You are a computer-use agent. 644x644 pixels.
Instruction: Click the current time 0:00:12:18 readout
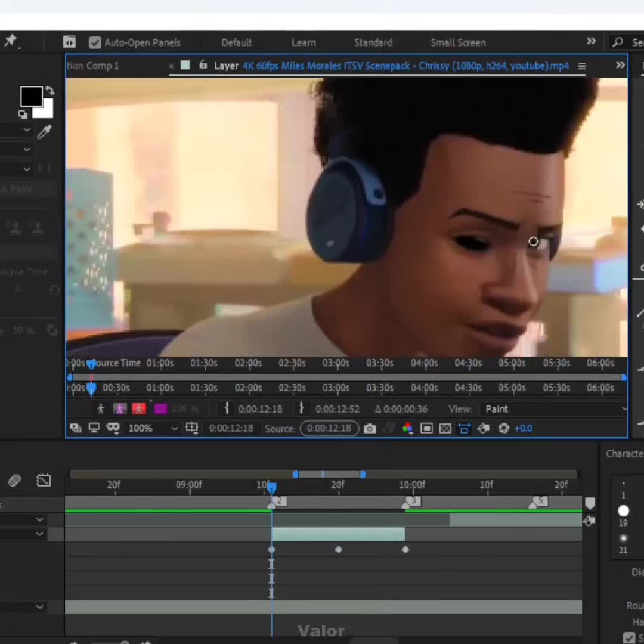click(231, 428)
